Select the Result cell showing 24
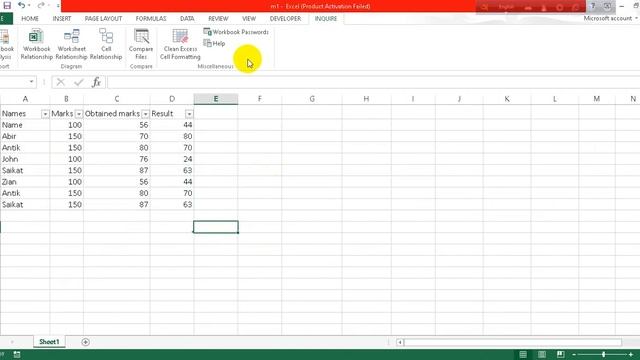The image size is (640, 360). pos(172,159)
